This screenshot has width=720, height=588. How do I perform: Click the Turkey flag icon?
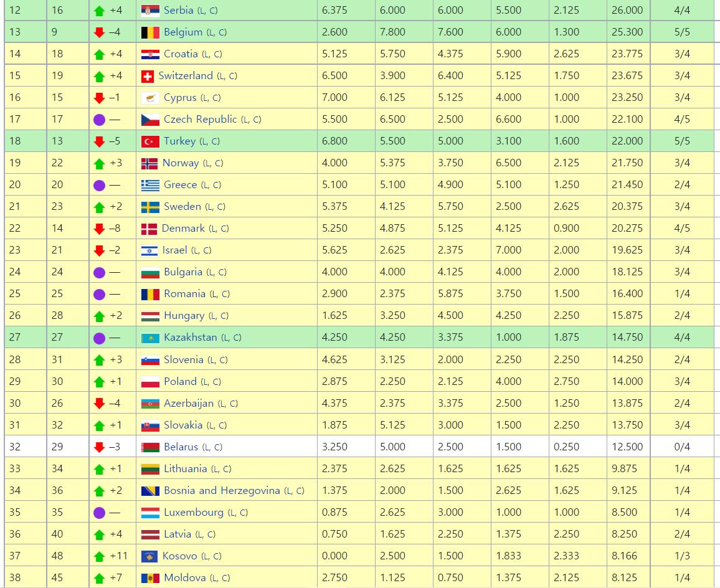[x=150, y=141]
